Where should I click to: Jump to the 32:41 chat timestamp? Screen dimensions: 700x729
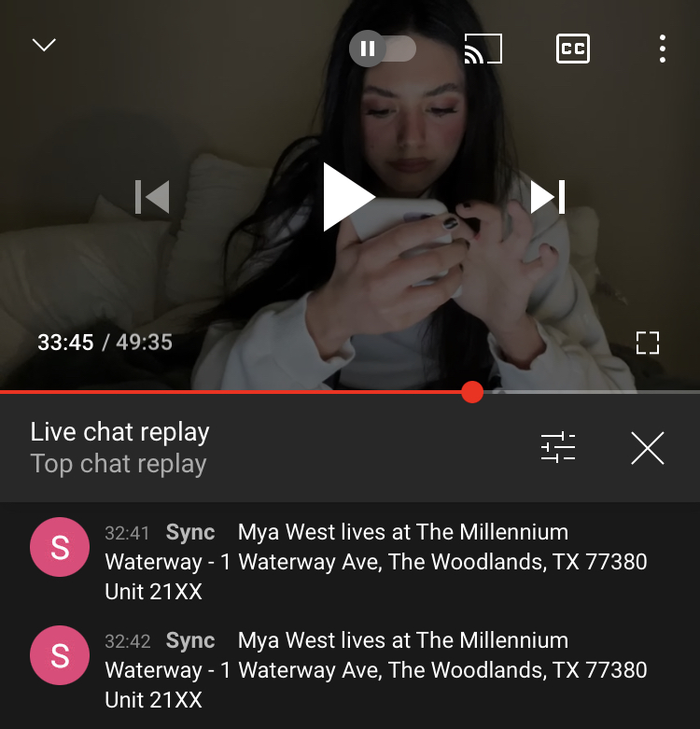pyautogui.click(x=127, y=533)
